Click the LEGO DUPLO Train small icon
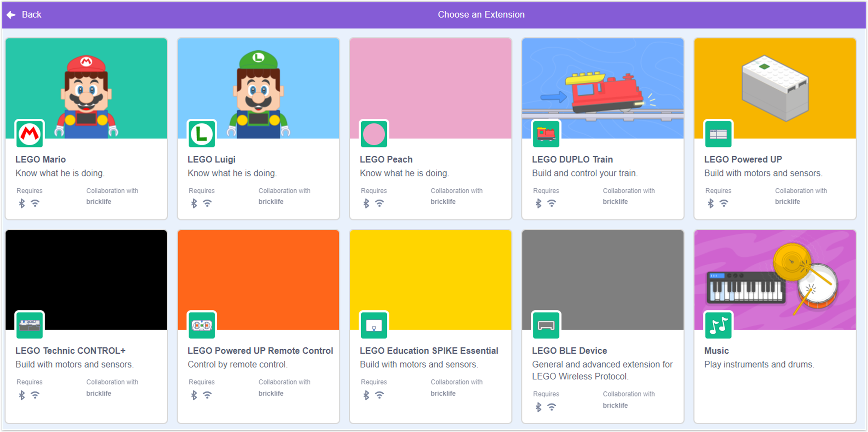The image size is (868, 432). [546, 134]
